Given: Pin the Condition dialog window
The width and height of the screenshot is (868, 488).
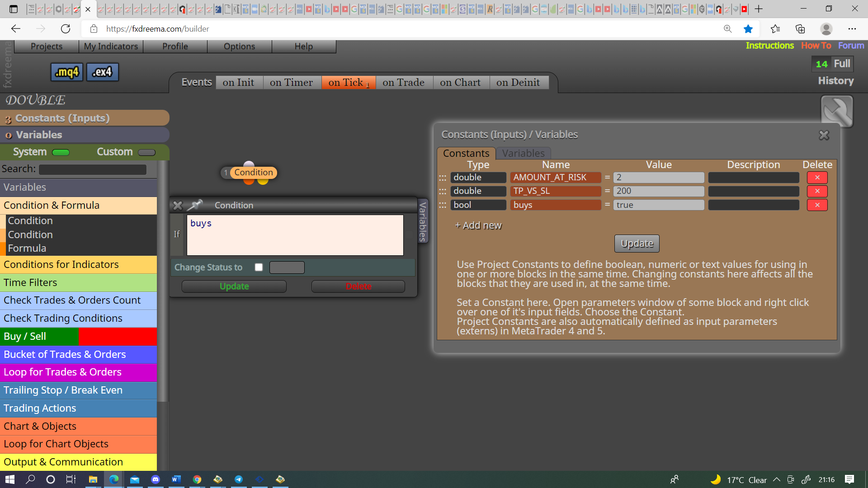Looking at the screenshot, I should (195, 205).
